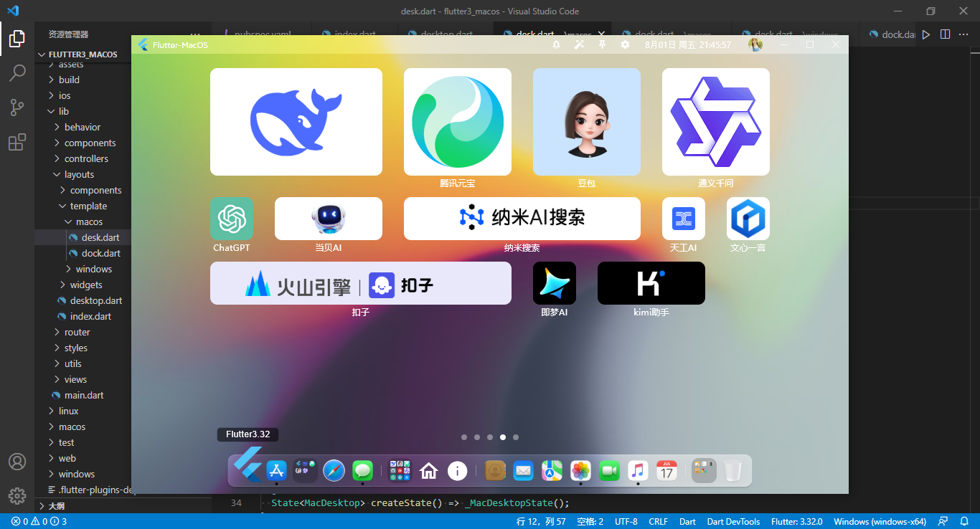The height and width of the screenshot is (529, 980).
Task: Launch kimi助手 app icon
Action: [650, 282]
